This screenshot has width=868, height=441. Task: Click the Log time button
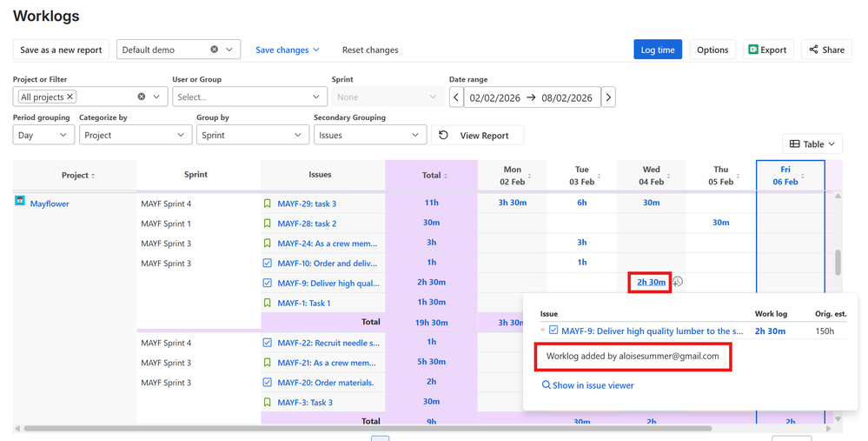(x=658, y=50)
